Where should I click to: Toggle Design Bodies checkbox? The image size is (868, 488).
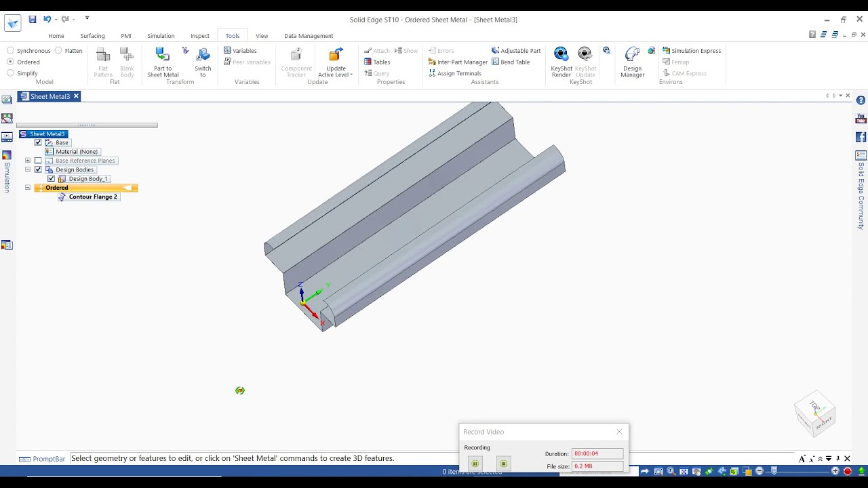coord(38,169)
